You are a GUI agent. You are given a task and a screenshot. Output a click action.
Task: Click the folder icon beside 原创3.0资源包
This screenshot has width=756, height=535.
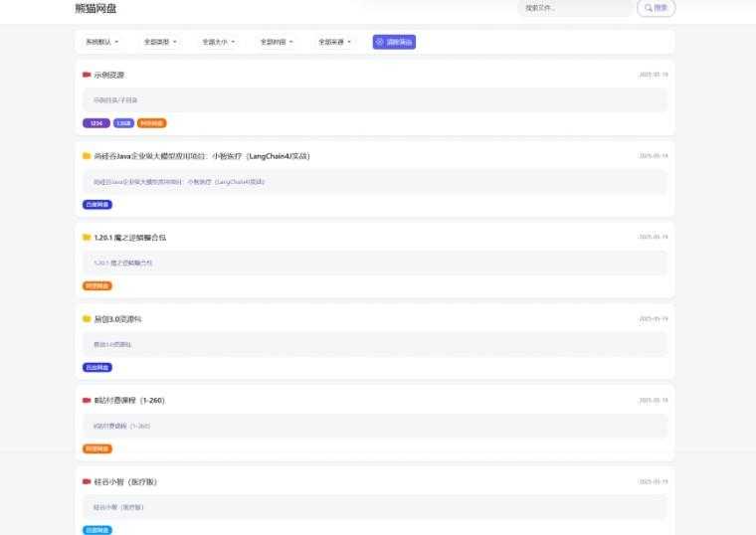(87, 318)
